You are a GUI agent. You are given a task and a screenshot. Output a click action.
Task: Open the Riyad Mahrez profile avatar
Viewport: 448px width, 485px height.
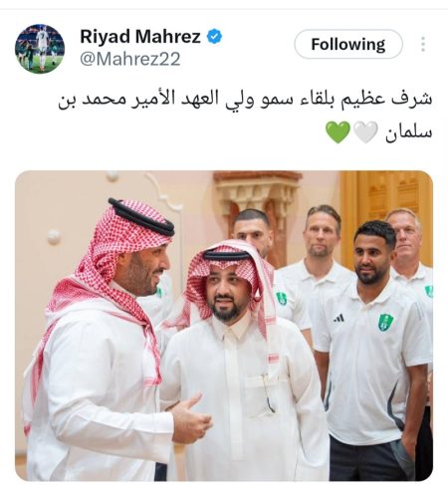coord(40,49)
